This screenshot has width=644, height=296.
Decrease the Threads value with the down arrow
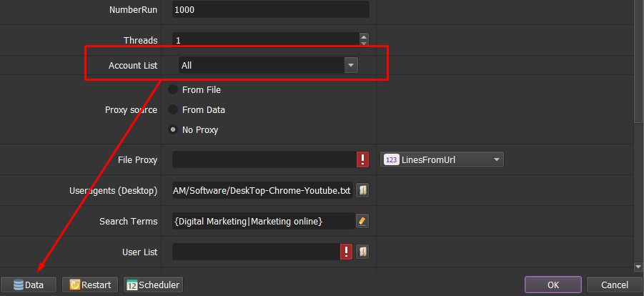364,43
